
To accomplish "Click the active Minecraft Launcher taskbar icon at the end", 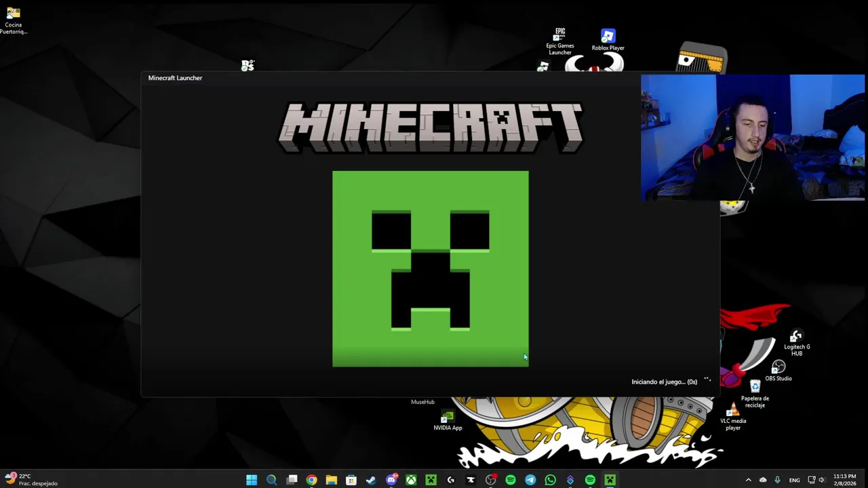I will pos(610,480).
